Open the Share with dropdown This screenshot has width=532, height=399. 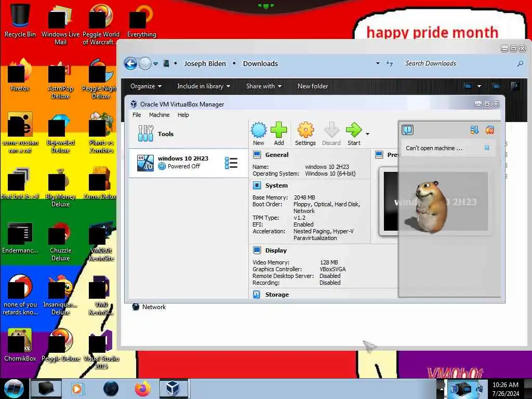[x=263, y=86]
